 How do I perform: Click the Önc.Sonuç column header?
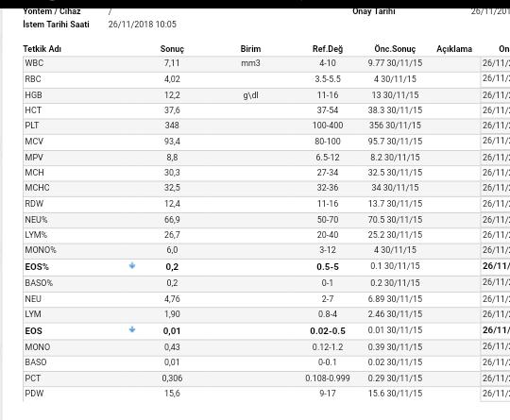[x=395, y=49]
